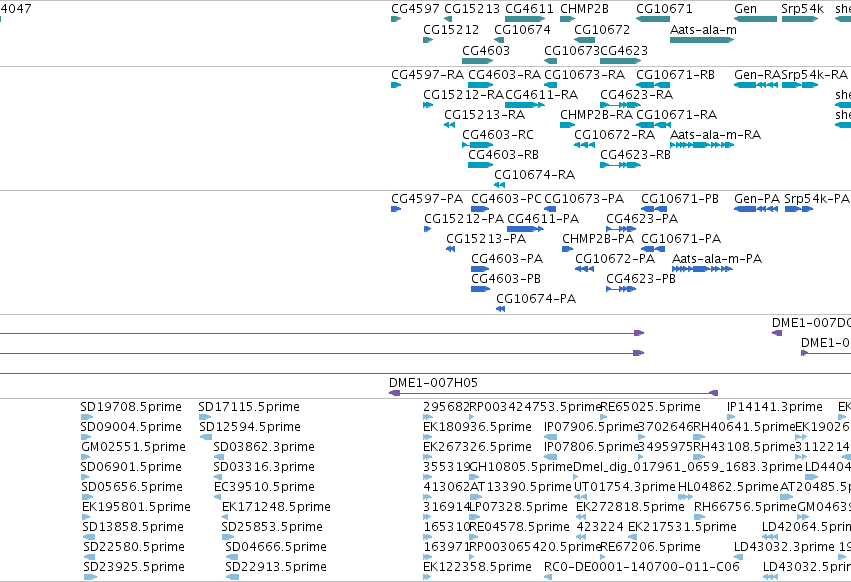The image size is (851, 582).
Task: Open the CG4603-PB protein label
Action: [x=506, y=279]
